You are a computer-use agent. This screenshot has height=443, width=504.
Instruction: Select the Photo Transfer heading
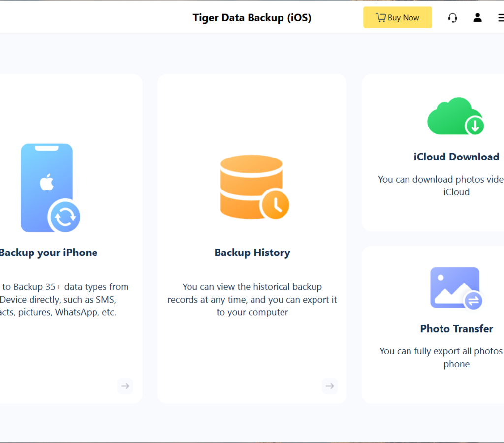456,329
